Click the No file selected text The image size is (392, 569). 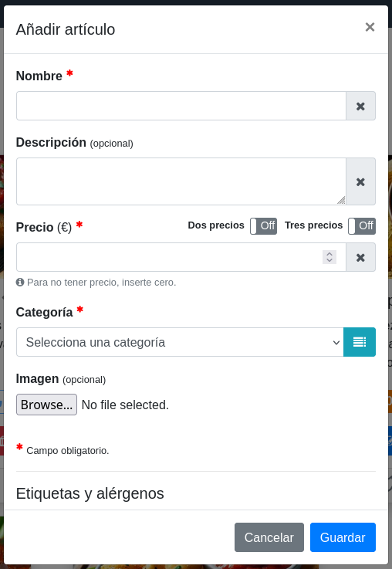tap(125, 405)
